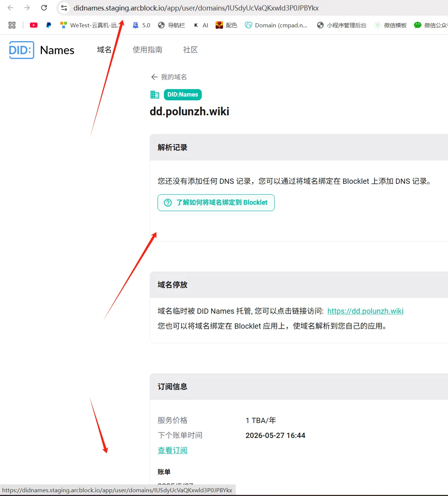Image resolution: width=448 pixels, height=496 pixels.
Task: Click 了解如何将域名绑定到 Blocklet button
Action: [x=216, y=203]
